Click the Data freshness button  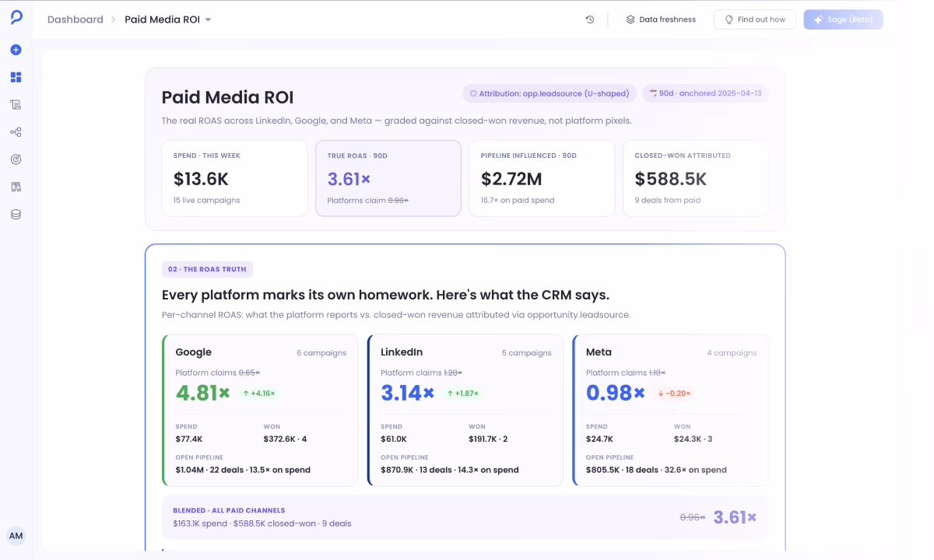(661, 19)
